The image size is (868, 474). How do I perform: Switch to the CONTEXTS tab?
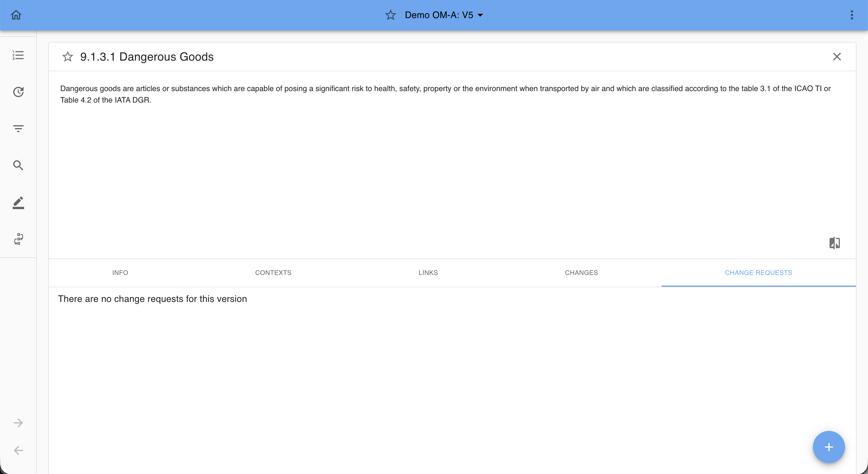click(x=273, y=273)
